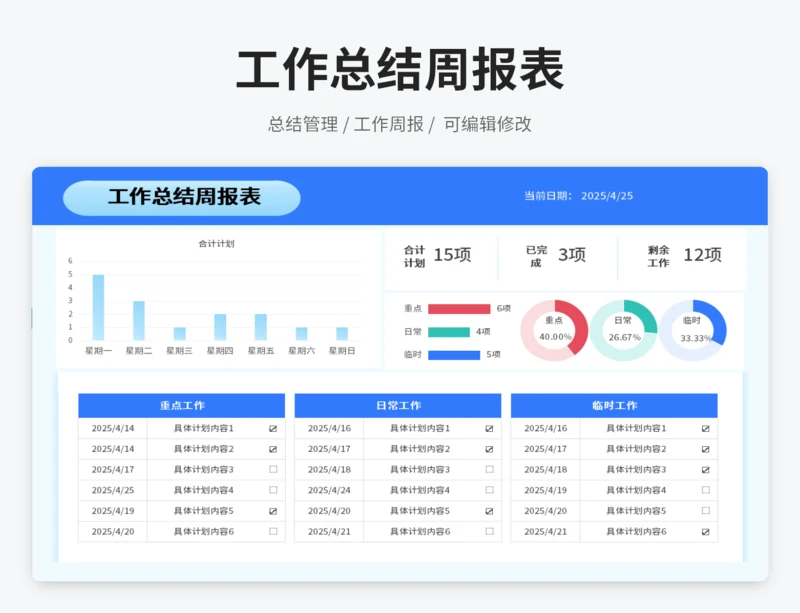800x613 pixels.
Task: Click 具体计划内容1 cell in 日常工作
Action: 420,428
